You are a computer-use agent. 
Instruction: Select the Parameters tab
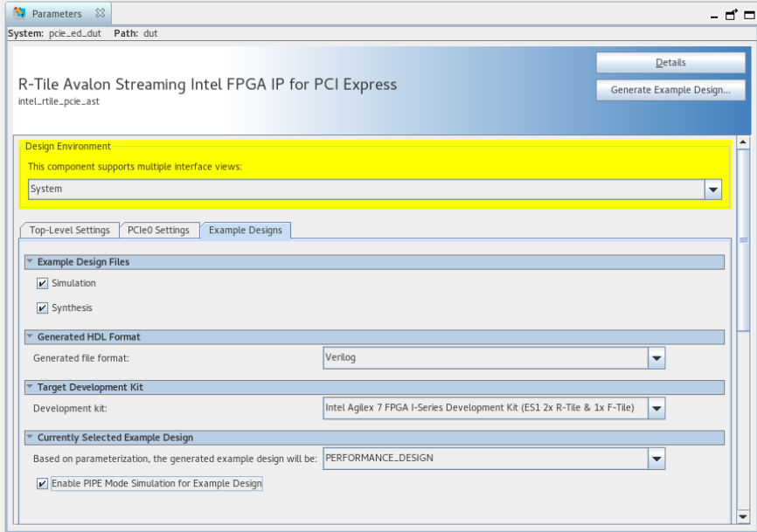[x=57, y=13]
